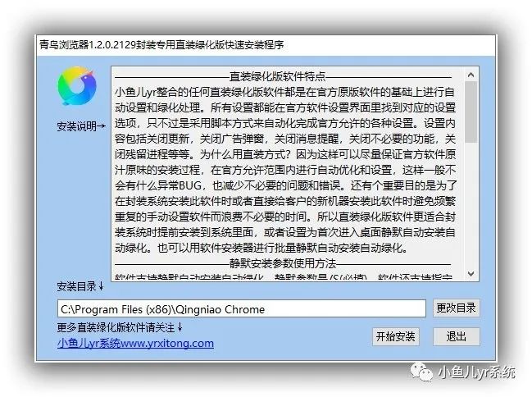Click the 小鱼儿yr系统 watermark text
The image size is (532, 397).
coord(477,372)
